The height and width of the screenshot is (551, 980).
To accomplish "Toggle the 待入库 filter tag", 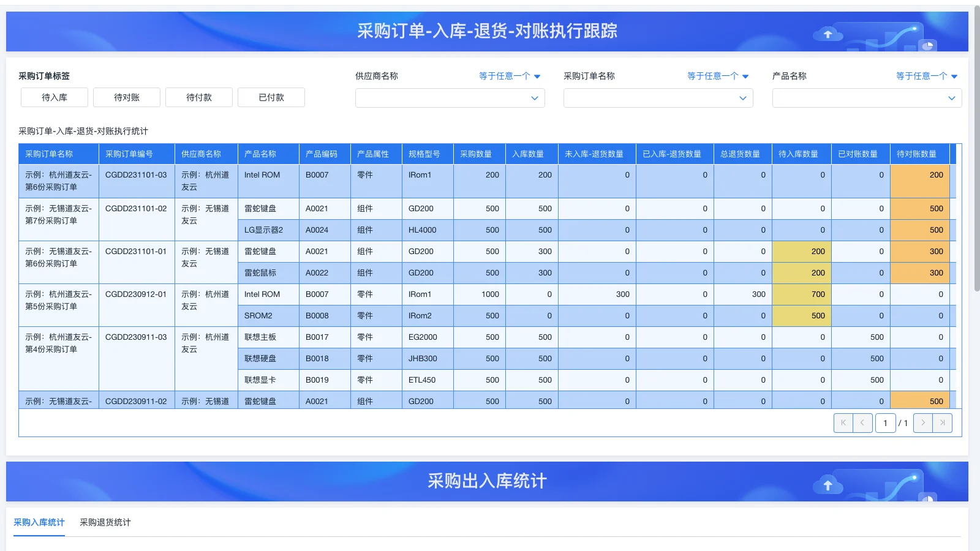I will (54, 97).
